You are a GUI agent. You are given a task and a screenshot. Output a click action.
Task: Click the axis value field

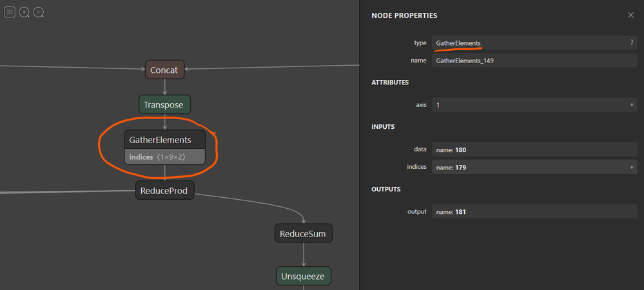[x=529, y=104]
